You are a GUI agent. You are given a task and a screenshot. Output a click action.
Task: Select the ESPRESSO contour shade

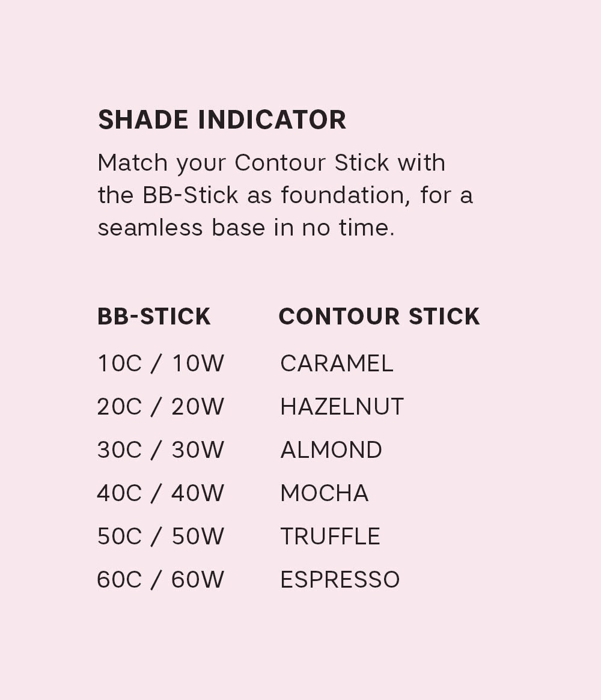[x=340, y=580]
